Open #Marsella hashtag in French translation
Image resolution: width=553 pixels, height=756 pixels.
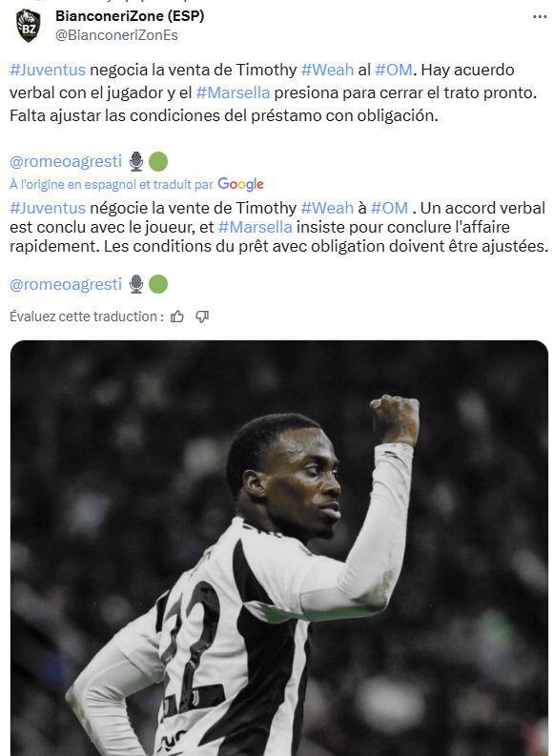point(255,227)
